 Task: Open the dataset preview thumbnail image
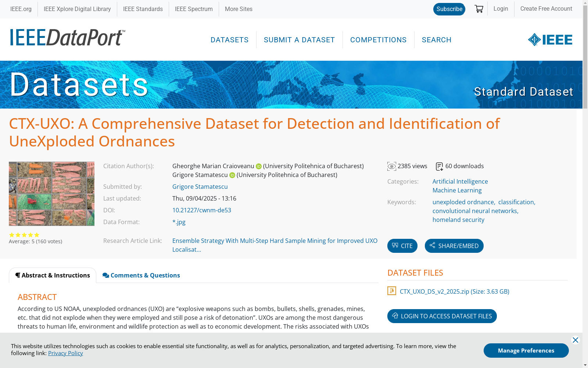point(51,194)
